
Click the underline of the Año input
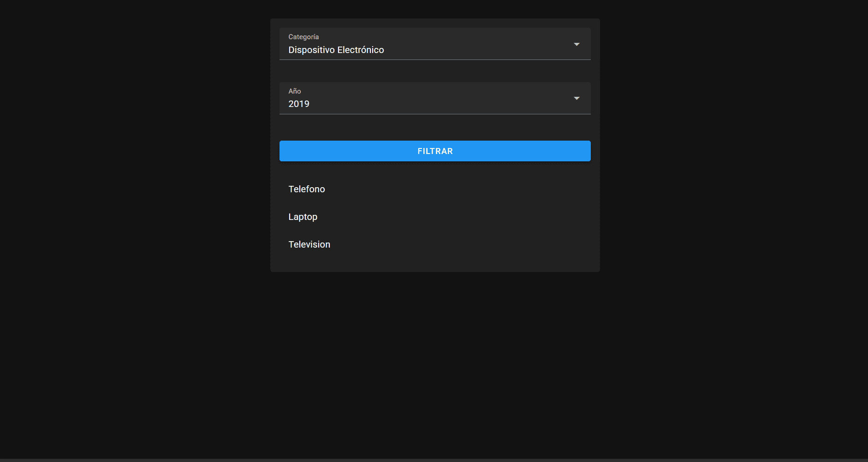[x=434, y=113]
